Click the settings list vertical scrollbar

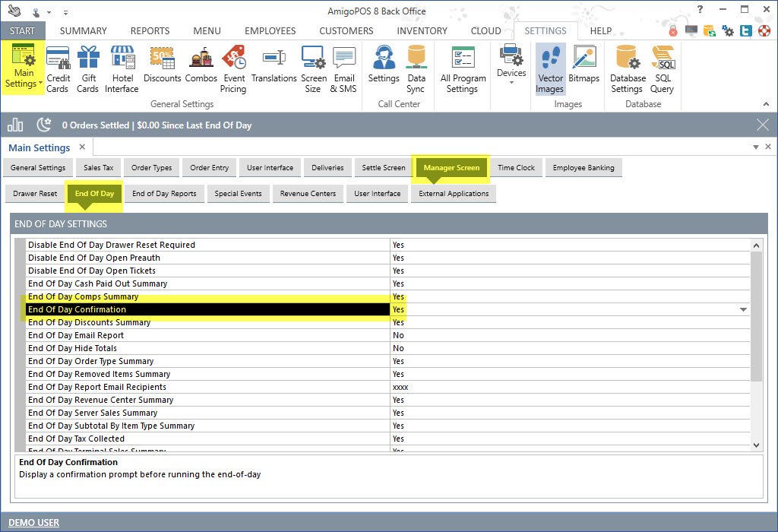756,315
